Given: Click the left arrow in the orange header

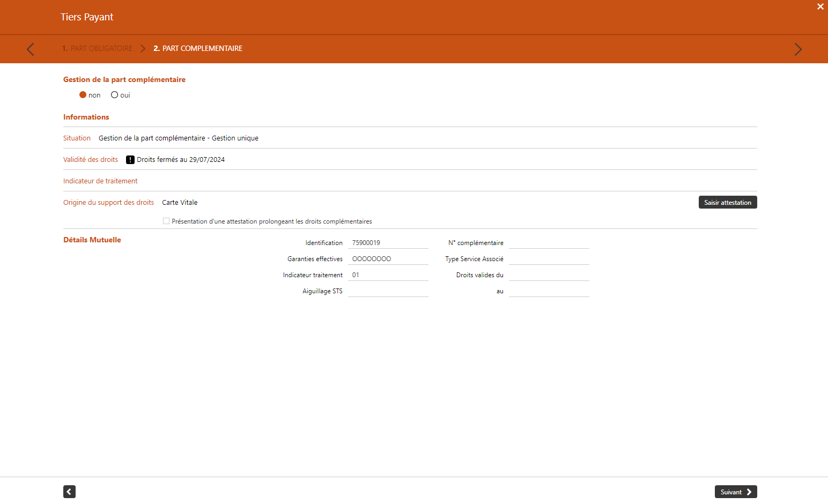Looking at the screenshot, I should [31, 49].
